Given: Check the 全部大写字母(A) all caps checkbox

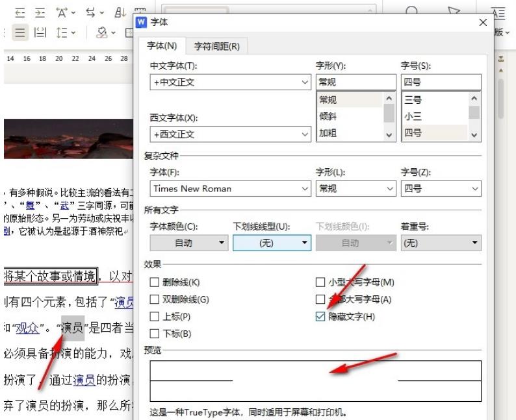Looking at the screenshot, I should point(320,299).
